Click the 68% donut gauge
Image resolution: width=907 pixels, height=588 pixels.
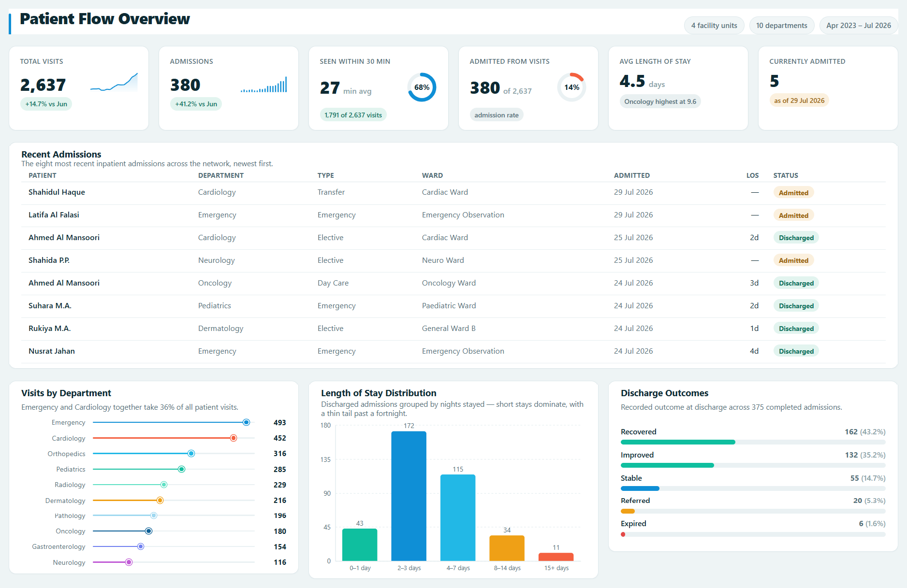point(422,87)
